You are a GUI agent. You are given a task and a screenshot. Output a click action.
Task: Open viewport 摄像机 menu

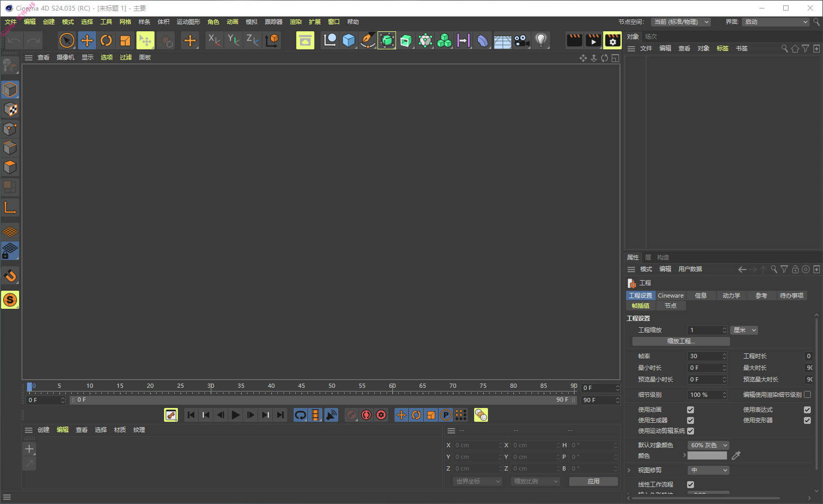coord(65,57)
